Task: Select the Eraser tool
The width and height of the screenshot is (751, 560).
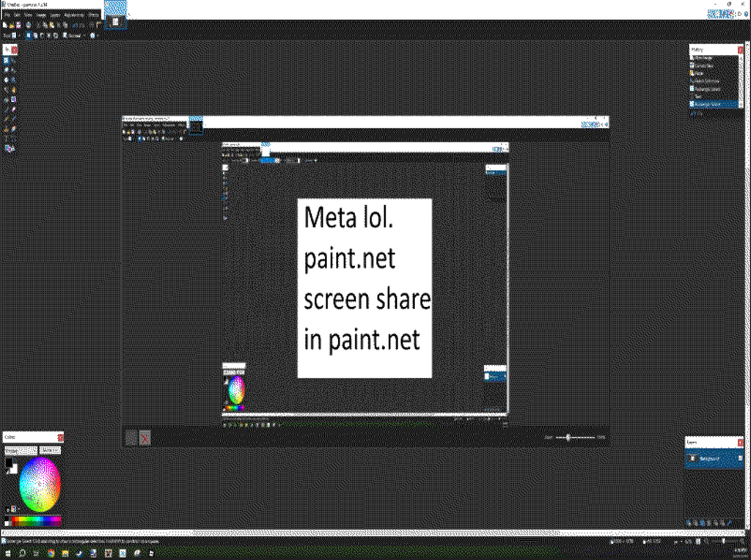Action: [x=13, y=110]
